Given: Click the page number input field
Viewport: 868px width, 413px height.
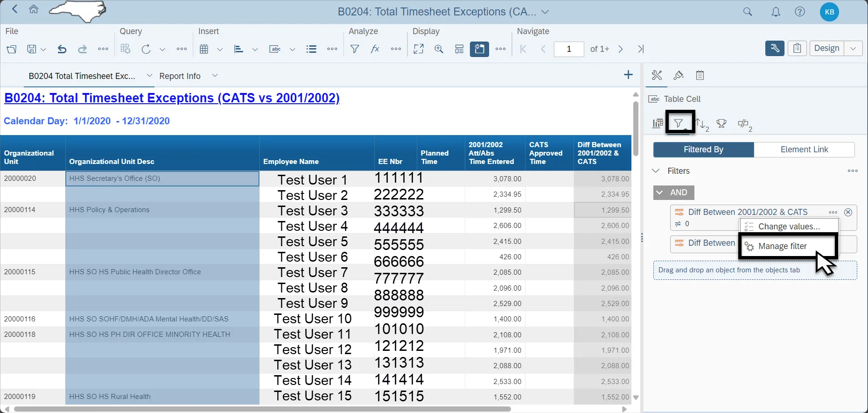Looking at the screenshot, I should click(x=568, y=49).
